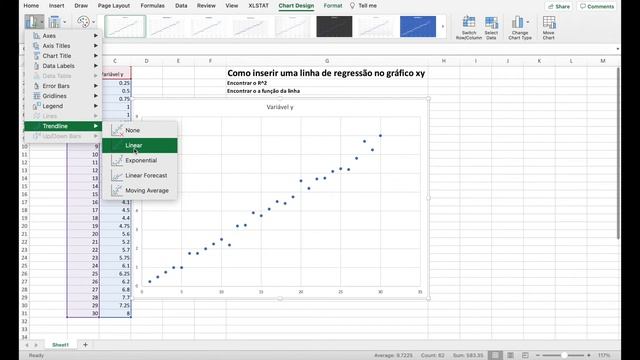Image resolution: width=640 pixels, height=360 pixels.
Task: Click the Comments button
Action: pyautogui.click(x=597, y=7)
